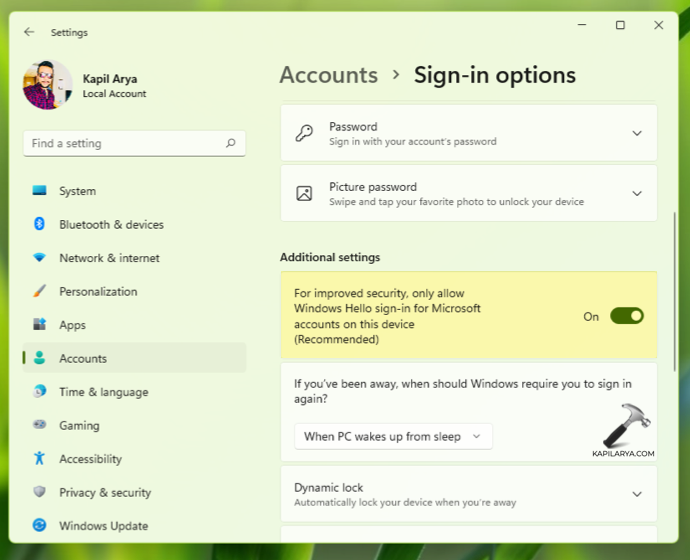This screenshot has height=560, width=690.
Task: Click the settings page vertical scrollbar
Action: click(x=674, y=292)
